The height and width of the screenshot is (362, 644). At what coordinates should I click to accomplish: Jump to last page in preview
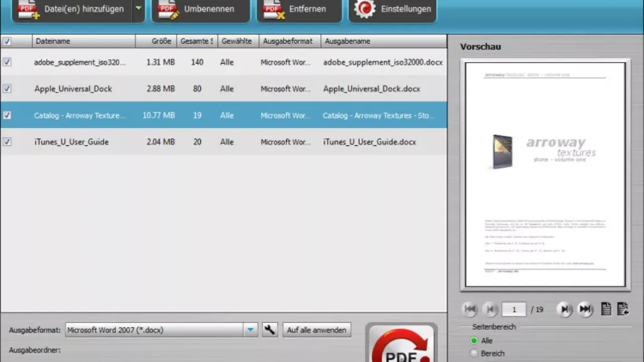[585, 309]
